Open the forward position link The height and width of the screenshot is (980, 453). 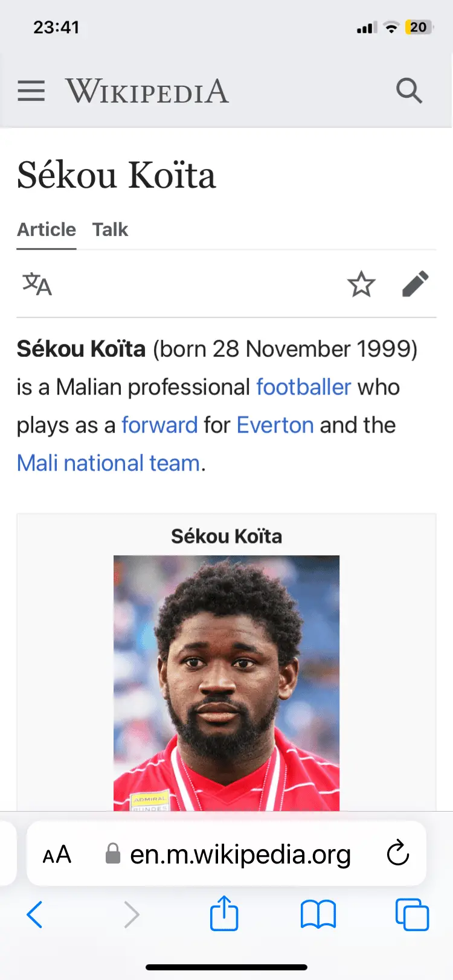pyautogui.click(x=159, y=425)
